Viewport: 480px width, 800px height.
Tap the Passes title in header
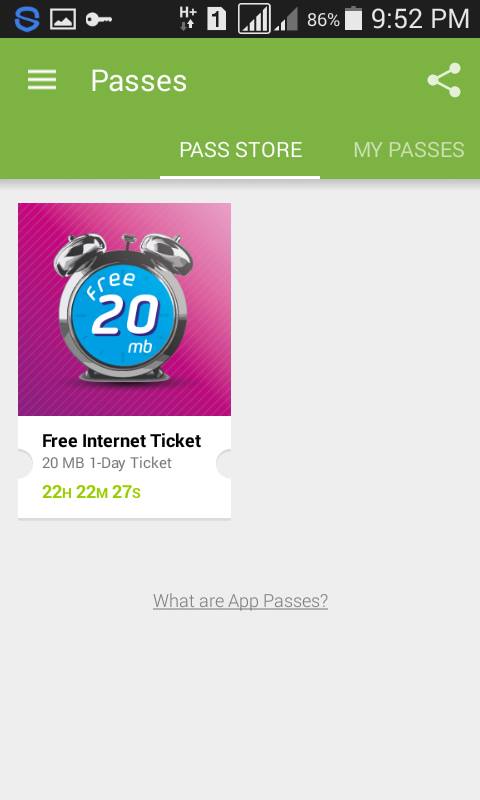coord(139,81)
